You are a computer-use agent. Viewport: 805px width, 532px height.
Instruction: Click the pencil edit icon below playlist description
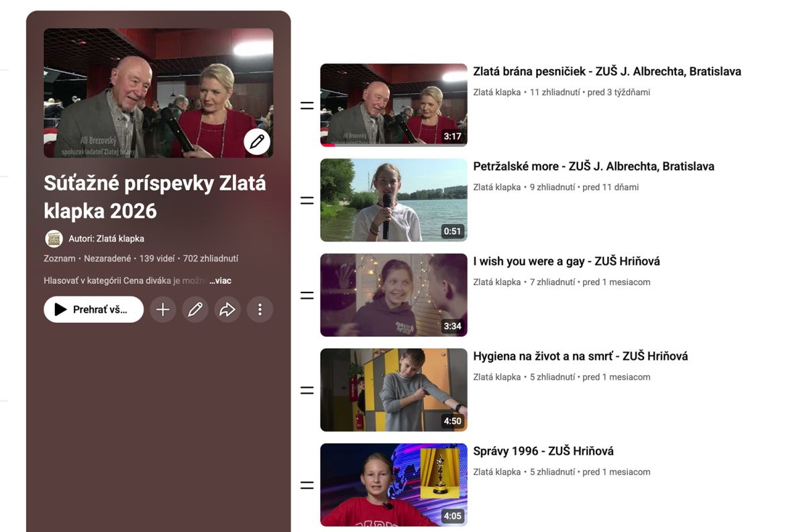(195, 309)
